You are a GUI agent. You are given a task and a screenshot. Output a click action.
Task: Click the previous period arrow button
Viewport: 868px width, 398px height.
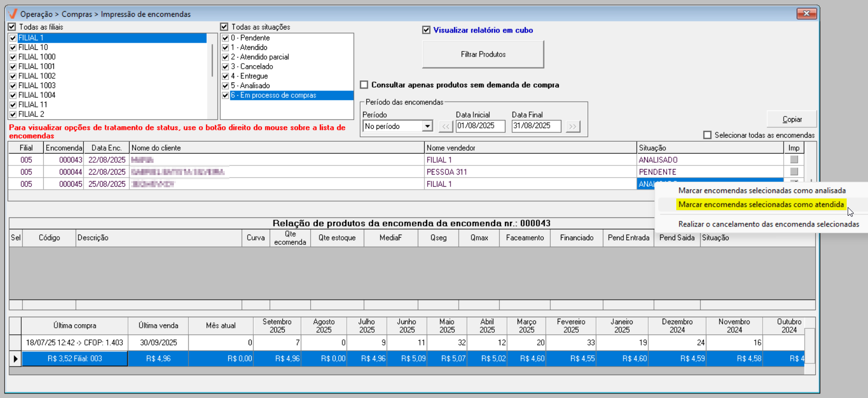tap(445, 126)
